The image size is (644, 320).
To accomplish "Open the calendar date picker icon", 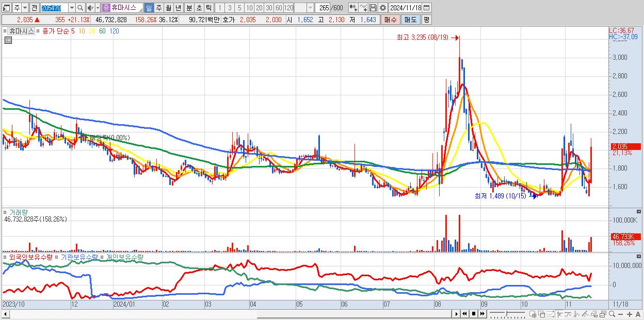I will (428, 8).
